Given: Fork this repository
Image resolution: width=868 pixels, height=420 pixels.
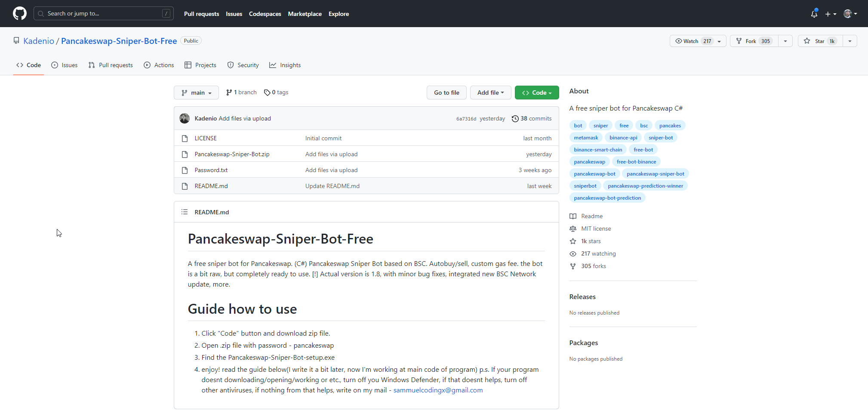Looking at the screenshot, I should [x=754, y=41].
